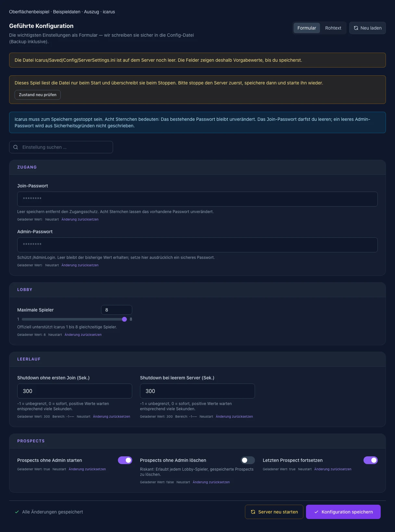
Task: Click the Neu laden button
Action: (x=367, y=28)
